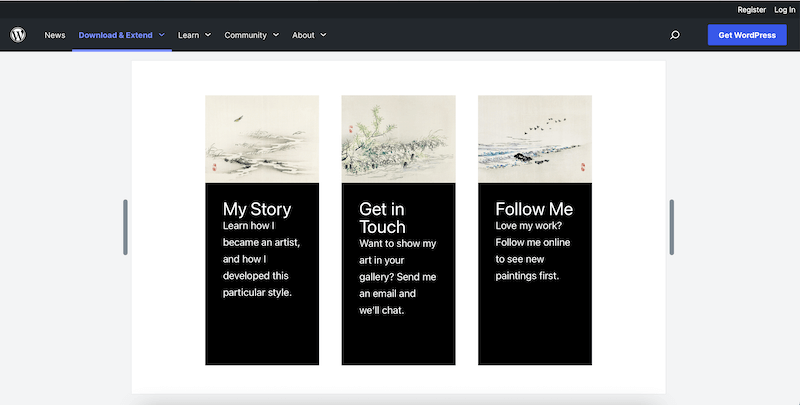This screenshot has height=405, width=800.
Task: Expand the Learn dropdown chevron
Action: tap(208, 35)
